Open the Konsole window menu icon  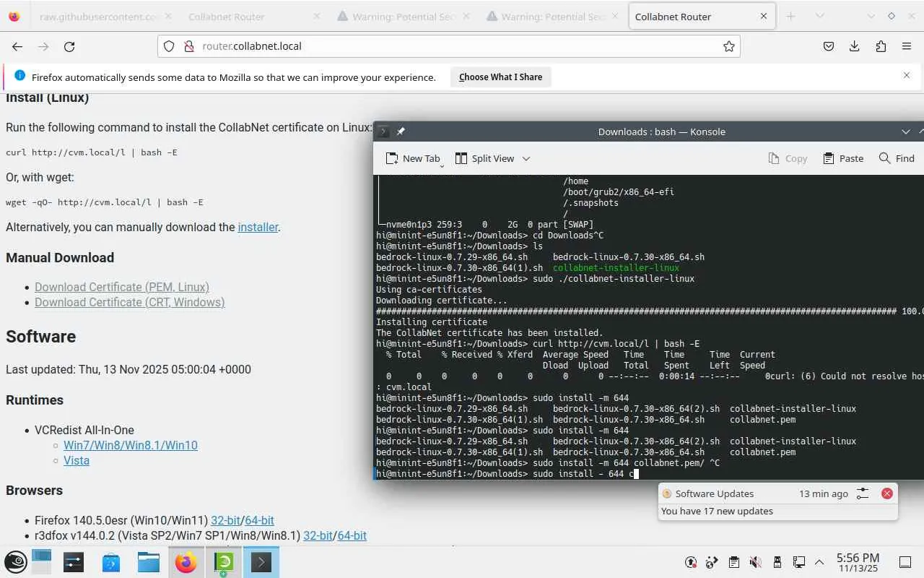(383, 131)
